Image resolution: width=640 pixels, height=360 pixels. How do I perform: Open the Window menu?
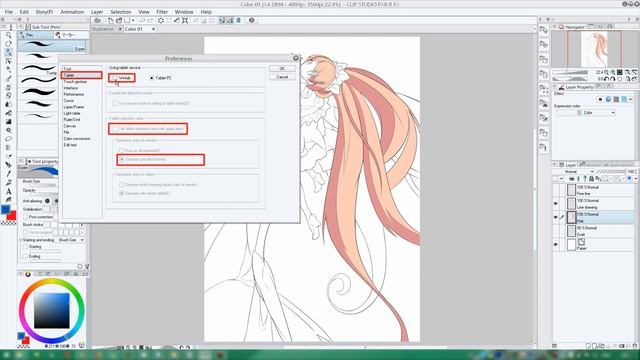coord(184,12)
